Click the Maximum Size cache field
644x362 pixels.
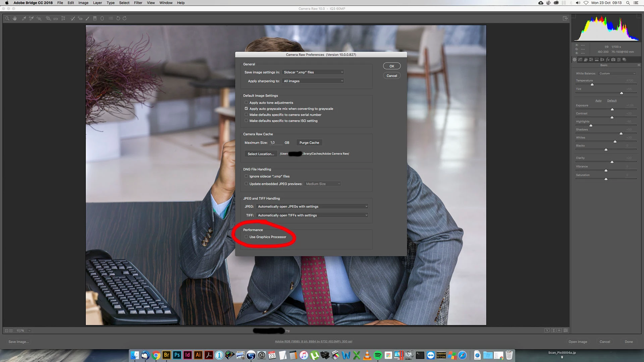click(276, 143)
